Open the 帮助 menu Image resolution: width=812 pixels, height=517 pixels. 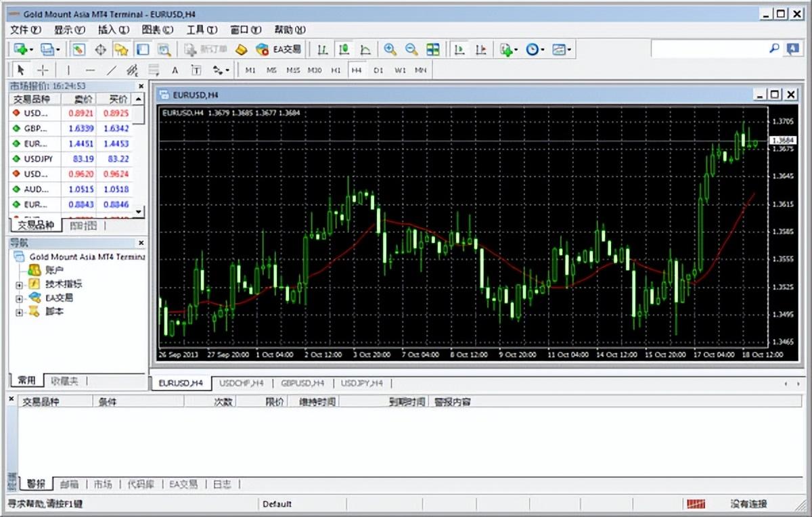pos(290,30)
